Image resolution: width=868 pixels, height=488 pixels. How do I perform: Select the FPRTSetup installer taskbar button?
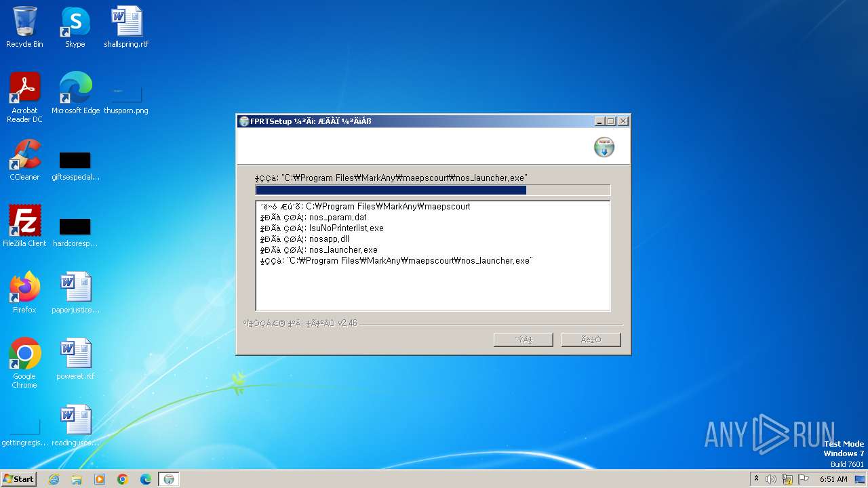coord(169,479)
